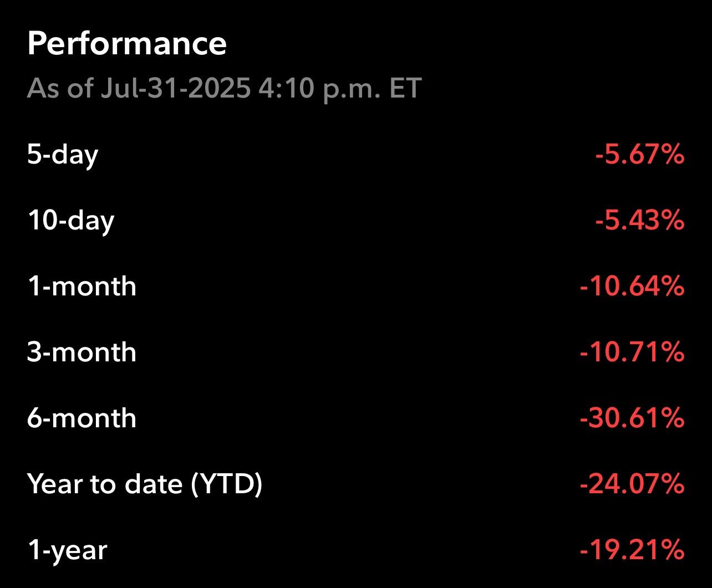The image size is (712, 588).
Task: Select the 6-month label
Action: 82,418
